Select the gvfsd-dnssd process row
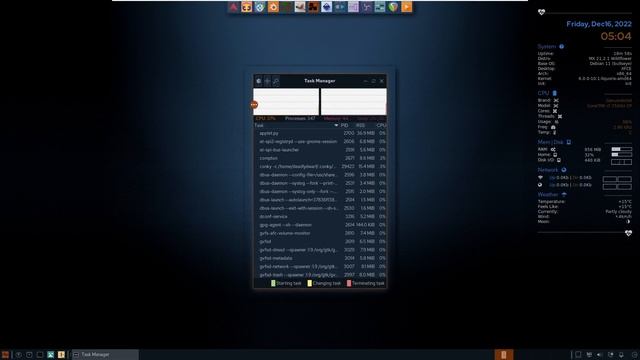The height and width of the screenshot is (360, 640). pyautogui.click(x=320, y=250)
